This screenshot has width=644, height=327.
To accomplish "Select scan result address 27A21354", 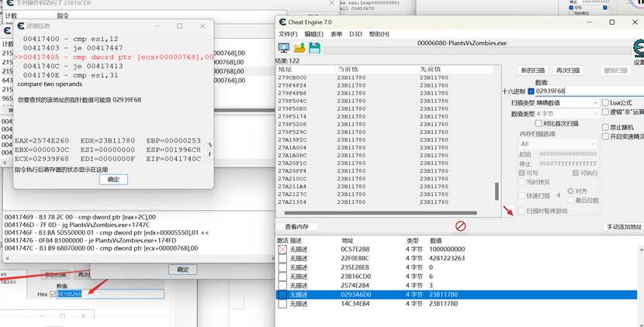I will (x=292, y=202).
